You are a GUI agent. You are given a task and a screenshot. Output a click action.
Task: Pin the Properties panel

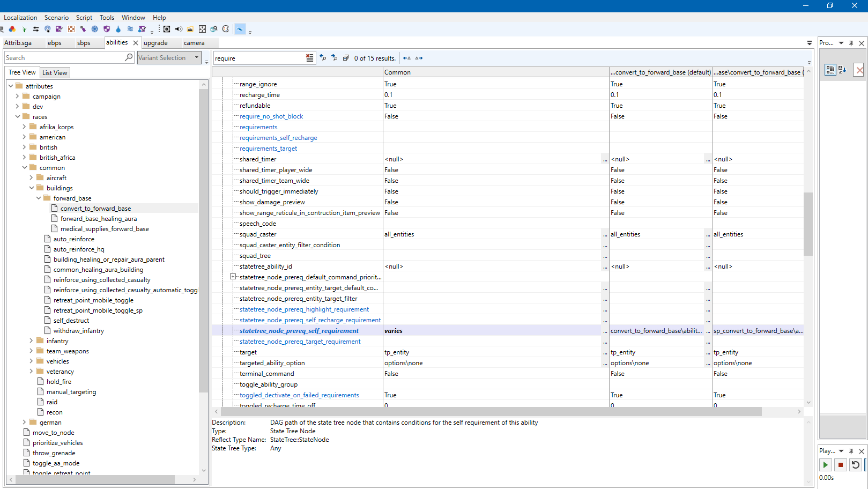point(851,43)
